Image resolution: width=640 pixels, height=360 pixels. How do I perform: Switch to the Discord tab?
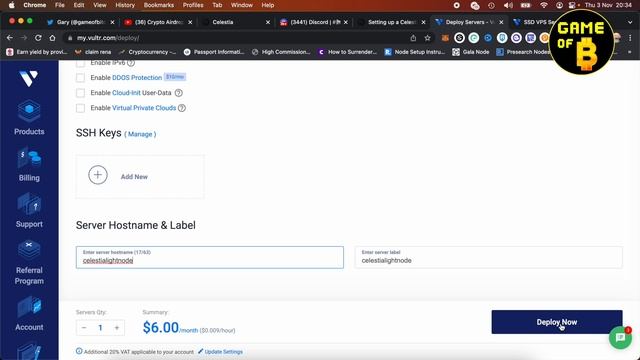pyautogui.click(x=314, y=22)
